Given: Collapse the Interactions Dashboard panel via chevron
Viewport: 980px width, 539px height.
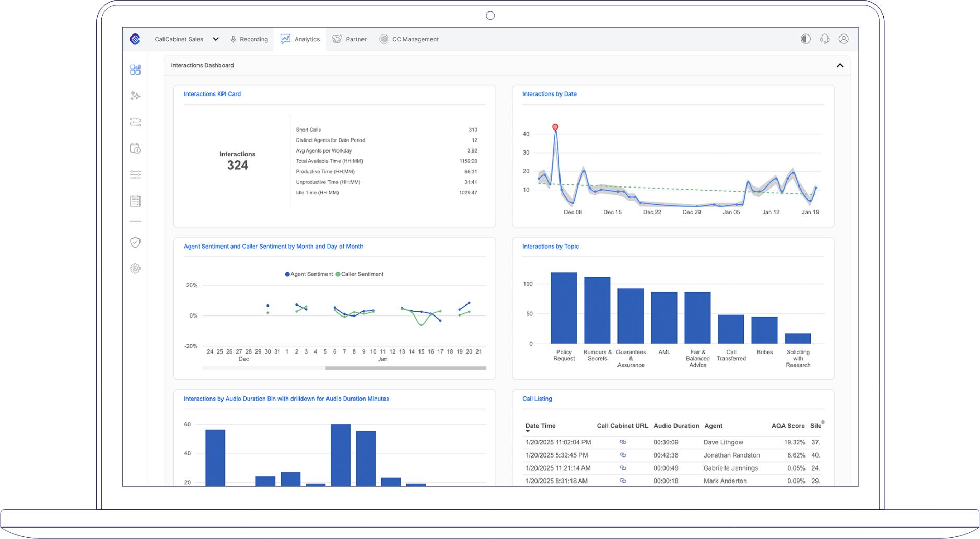Looking at the screenshot, I should (840, 65).
